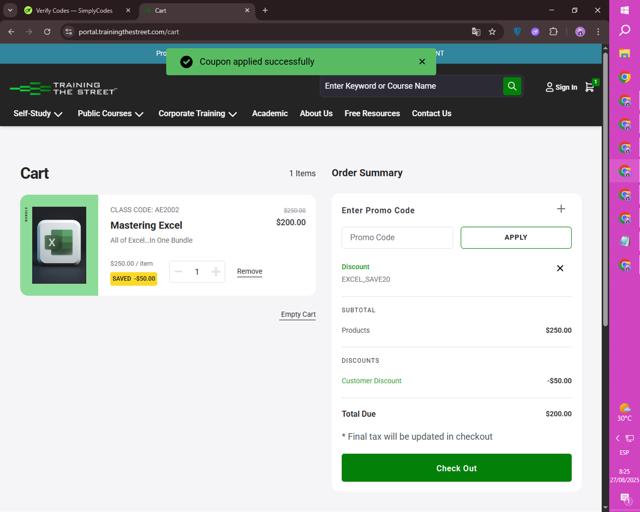Screen dimensions: 640x512
Task: Open the About Us page
Action: [316, 114]
